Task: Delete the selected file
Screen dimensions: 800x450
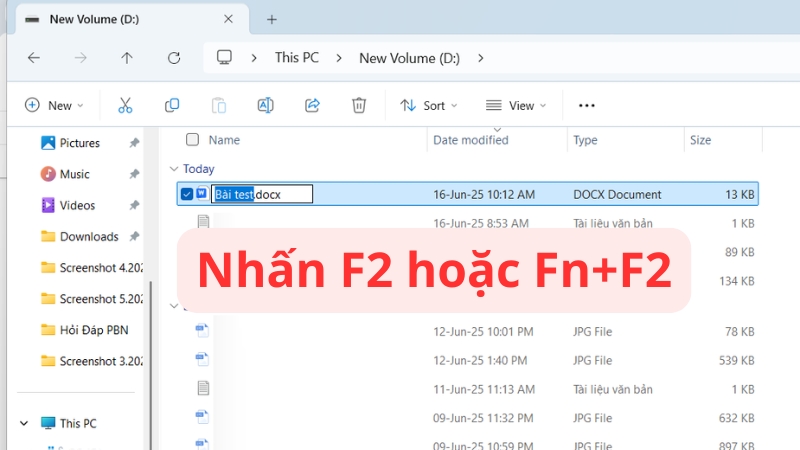Action: (359, 106)
